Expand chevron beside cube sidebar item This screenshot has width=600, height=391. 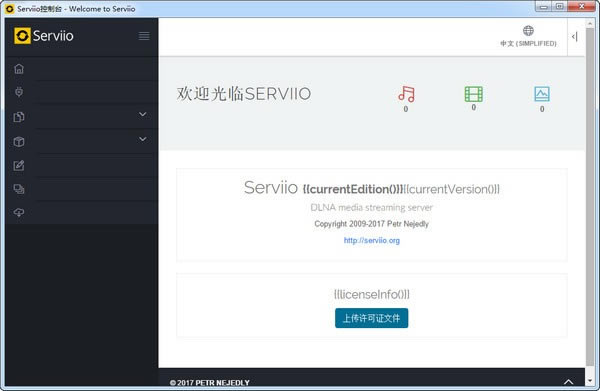[142, 139]
